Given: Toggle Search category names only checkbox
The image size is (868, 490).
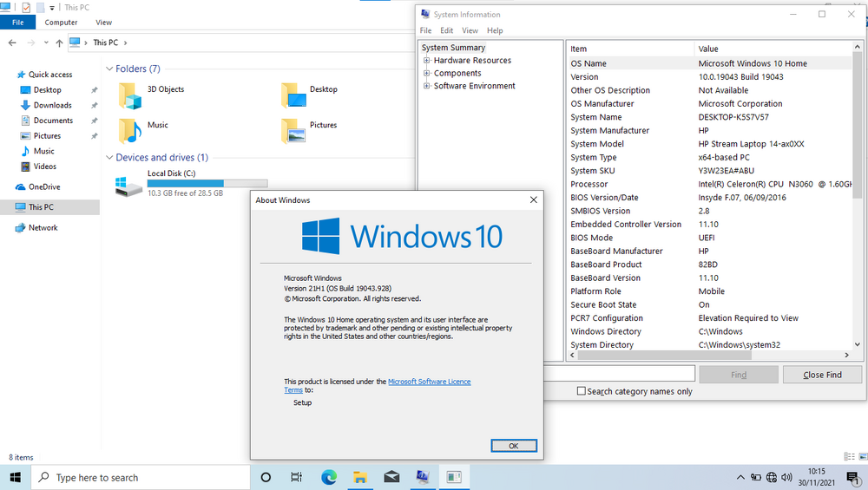Looking at the screenshot, I should [582, 391].
